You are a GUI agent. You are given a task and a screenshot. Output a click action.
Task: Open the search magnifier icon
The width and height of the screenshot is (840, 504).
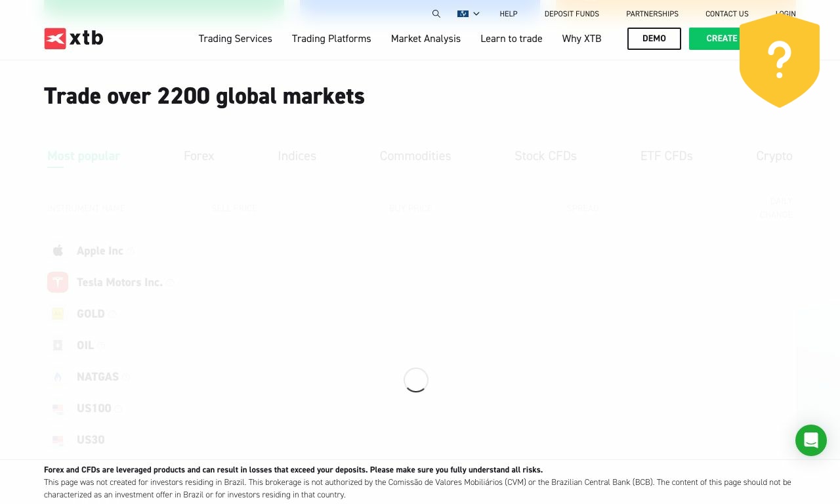point(436,14)
